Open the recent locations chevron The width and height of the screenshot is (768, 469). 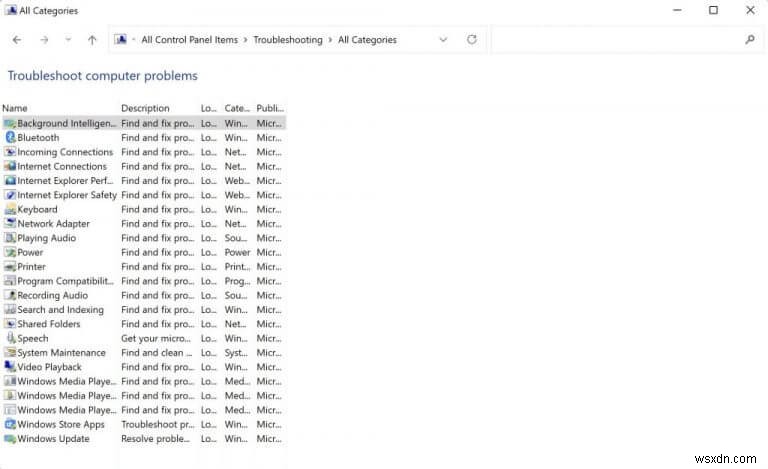(68, 40)
